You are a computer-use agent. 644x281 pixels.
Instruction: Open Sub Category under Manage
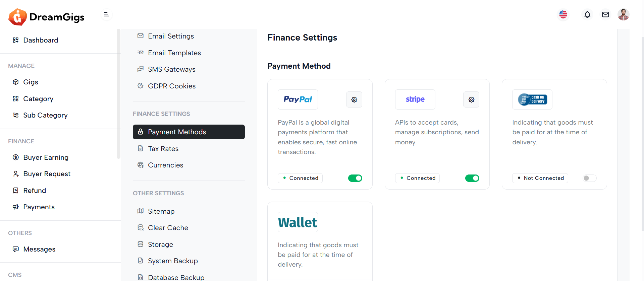(x=45, y=115)
